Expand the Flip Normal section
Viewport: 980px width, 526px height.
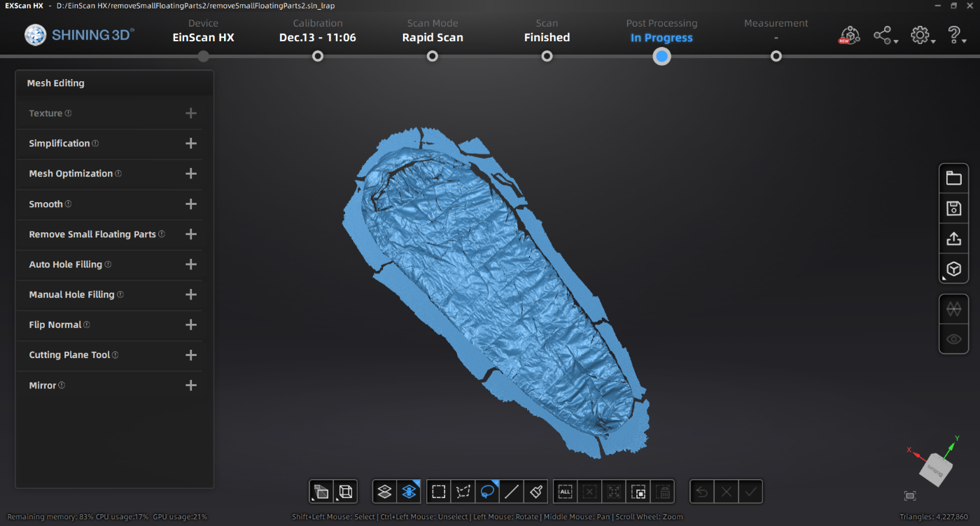click(191, 325)
